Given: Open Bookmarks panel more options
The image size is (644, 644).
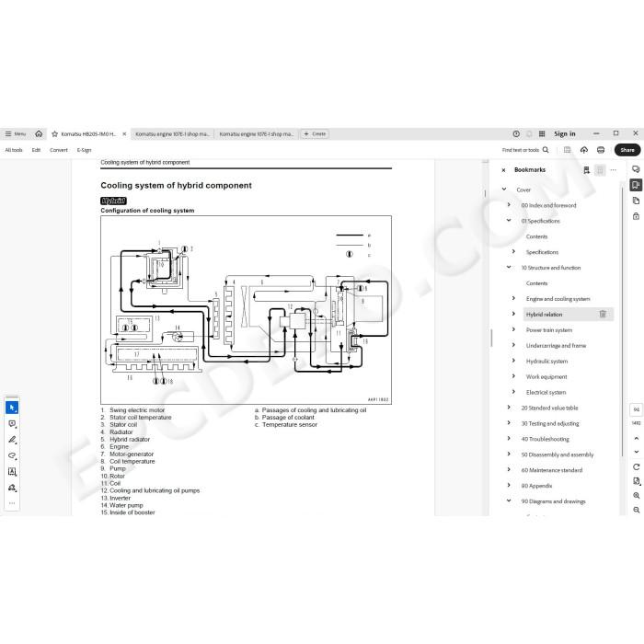Looking at the screenshot, I should 614,170.
